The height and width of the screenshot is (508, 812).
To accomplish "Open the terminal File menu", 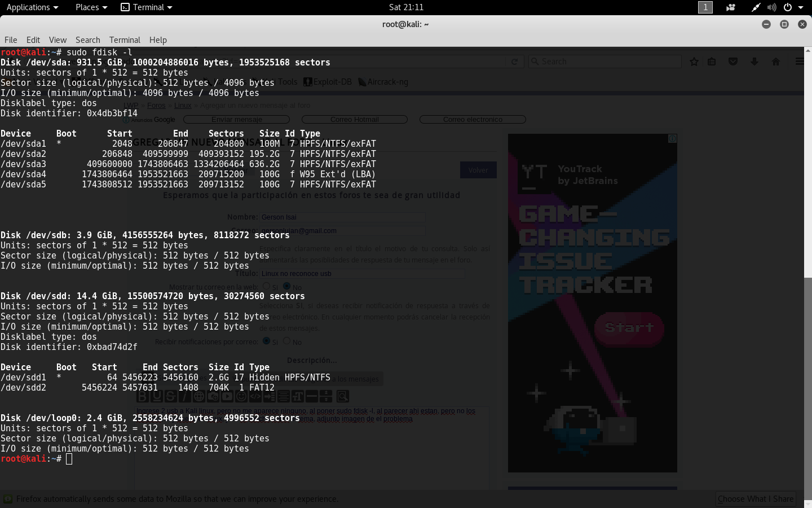I will pyautogui.click(x=11, y=40).
